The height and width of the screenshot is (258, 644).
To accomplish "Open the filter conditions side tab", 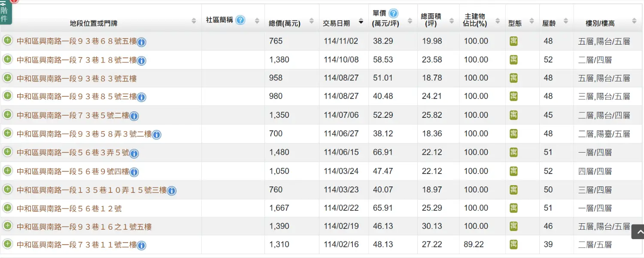I will (x=5, y=13).
